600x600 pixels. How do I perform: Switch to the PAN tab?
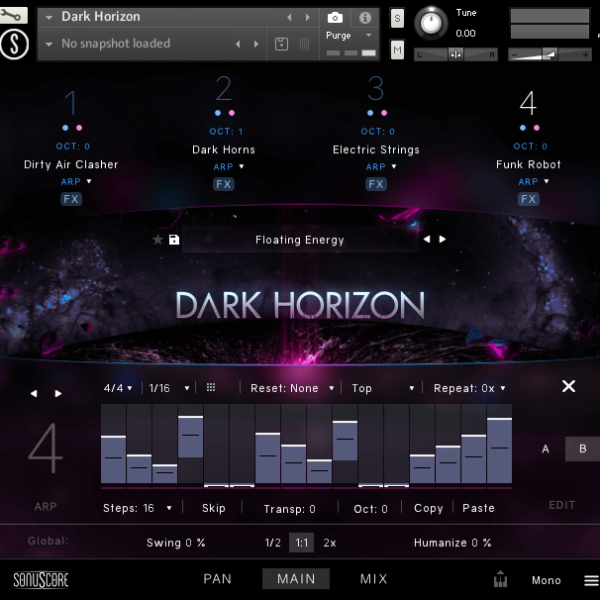[x=217, y=579]
